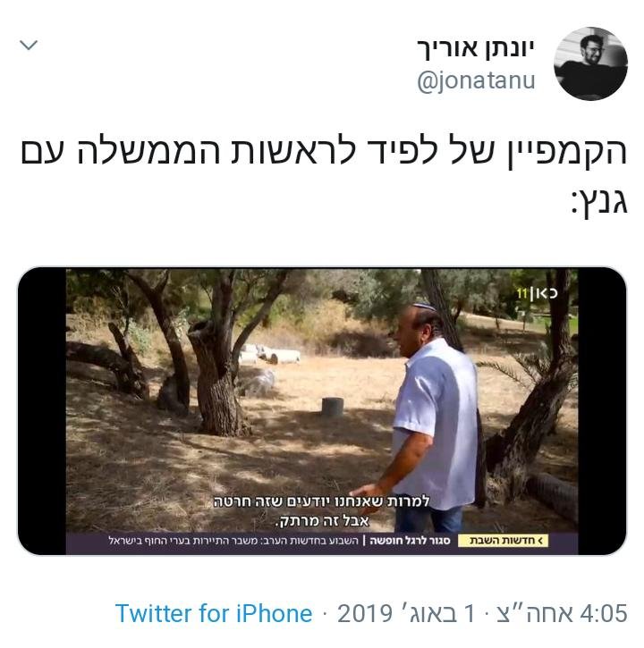Tap the yellow חדשות השבת tag
This screenshot has height=648, width=644.
503,540
